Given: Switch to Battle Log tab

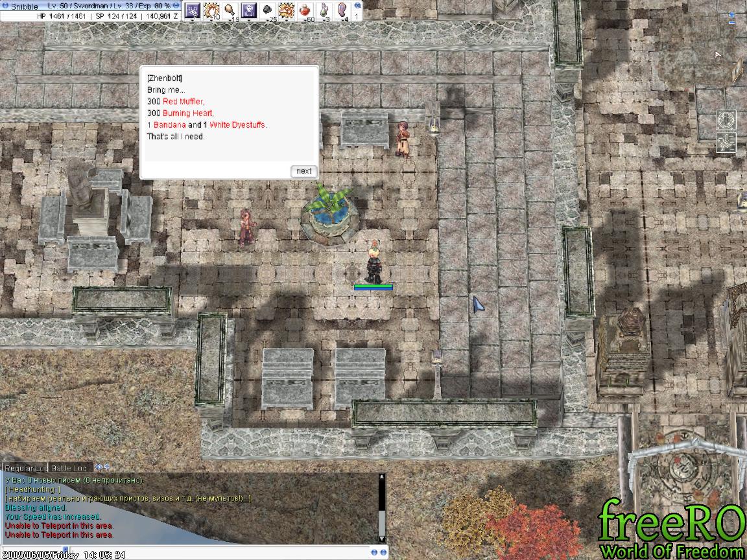Looking at the screenshot, I should coord(69,468).
